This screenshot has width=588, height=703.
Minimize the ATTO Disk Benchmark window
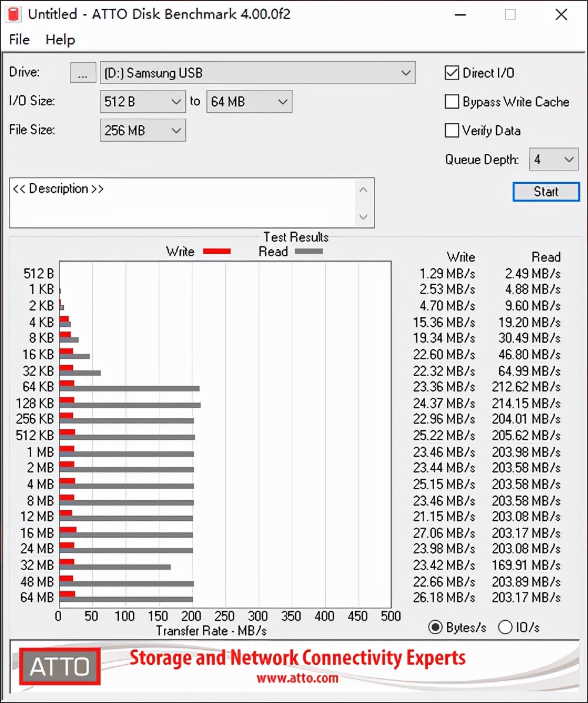pos(460,14)
